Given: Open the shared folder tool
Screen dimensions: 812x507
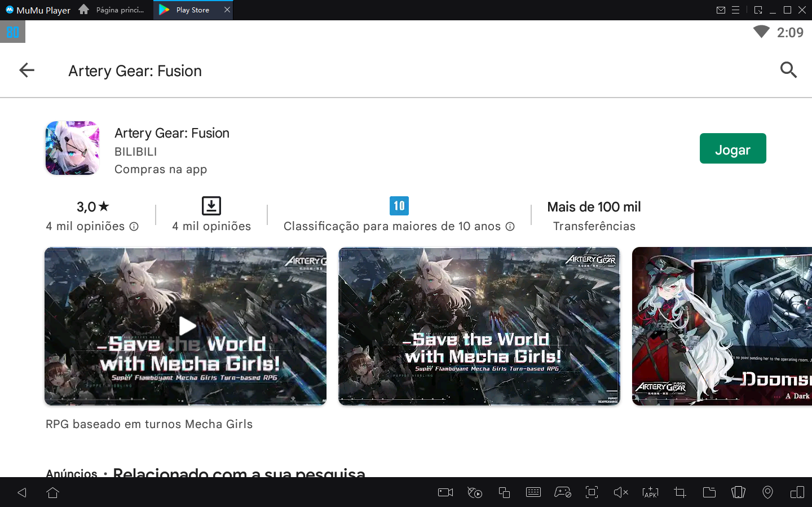Looking at the screenshot, I should [709, 492].
